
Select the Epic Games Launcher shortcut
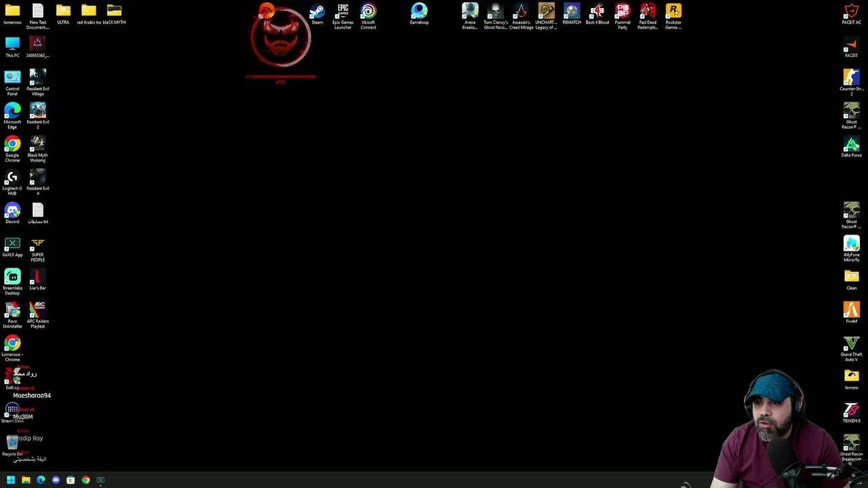point(343,16)
